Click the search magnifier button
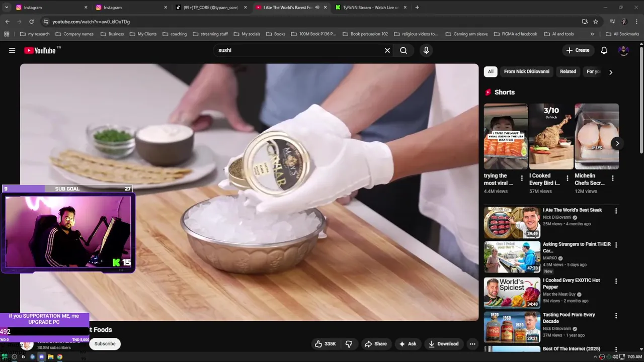 click(404, 50)
